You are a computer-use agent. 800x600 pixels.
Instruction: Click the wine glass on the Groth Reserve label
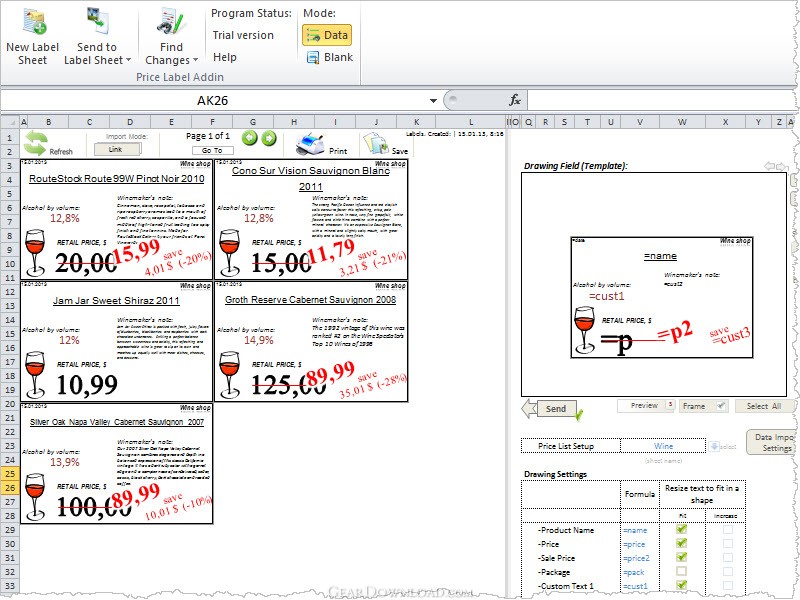(x=229, y=375)
